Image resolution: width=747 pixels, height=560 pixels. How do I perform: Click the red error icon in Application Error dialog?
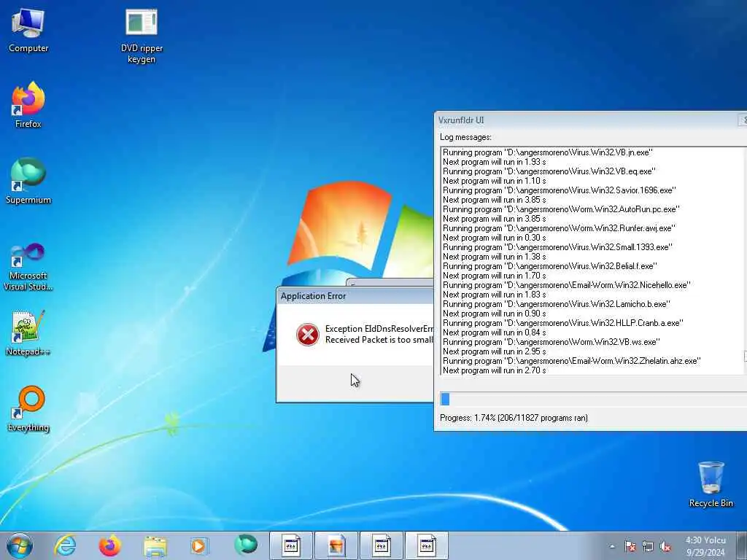[308, 334]
